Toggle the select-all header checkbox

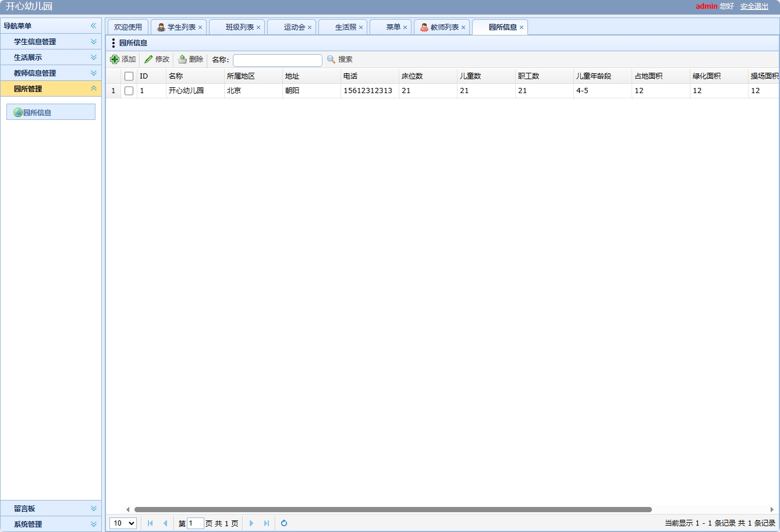tap(129, 76)
